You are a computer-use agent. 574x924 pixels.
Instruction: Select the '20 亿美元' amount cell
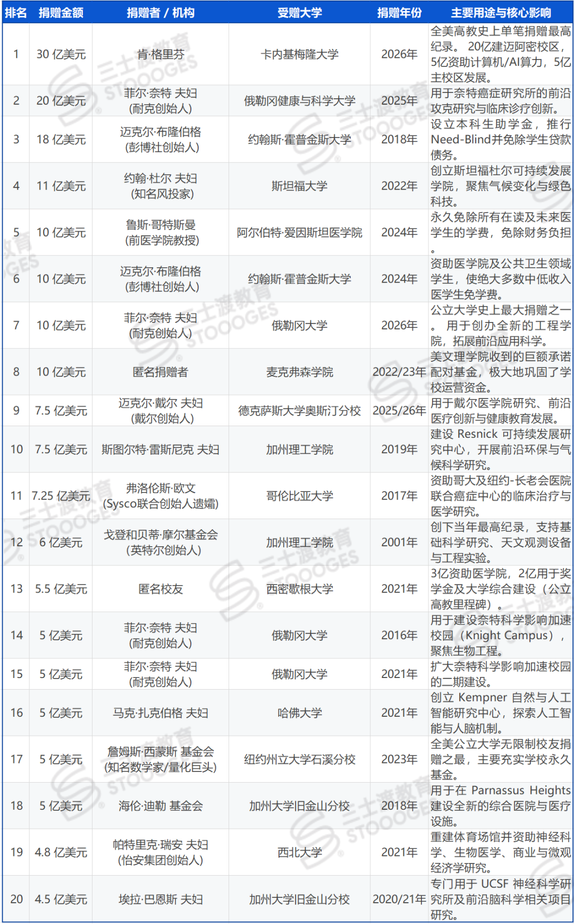click(x=61, y=100)
